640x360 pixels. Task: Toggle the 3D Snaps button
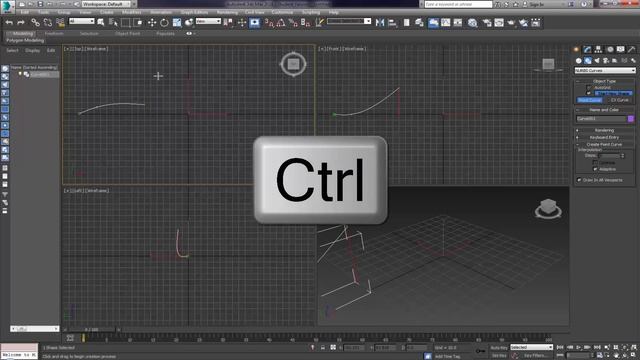pos(269,22)
